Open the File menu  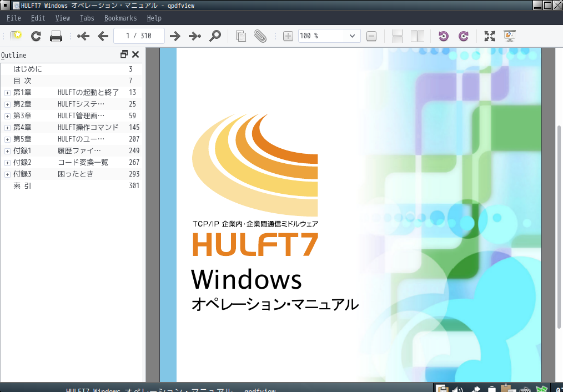click(x=14, y=18)
